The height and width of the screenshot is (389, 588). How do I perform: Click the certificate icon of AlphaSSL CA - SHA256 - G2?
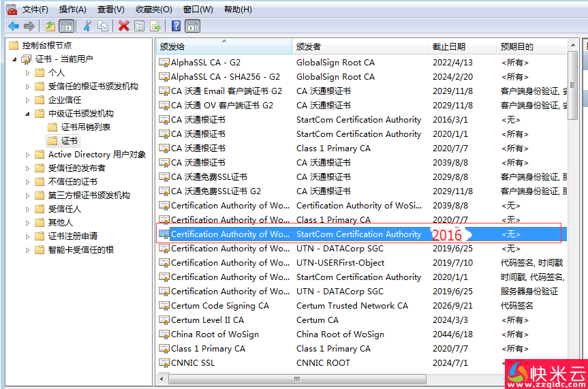[x=164, y=77]
